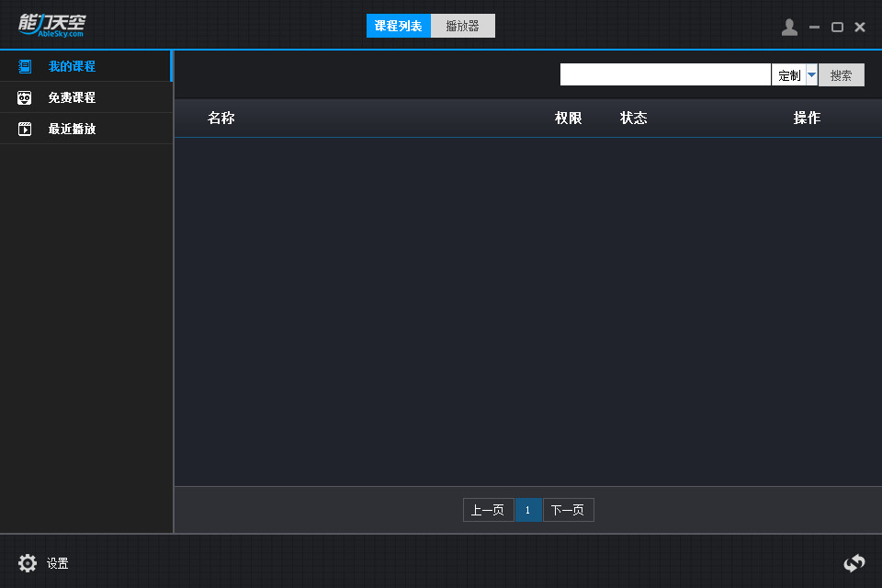Click the 操作 column header
This screenshot has width=882, height=588.
coord(807,118)
